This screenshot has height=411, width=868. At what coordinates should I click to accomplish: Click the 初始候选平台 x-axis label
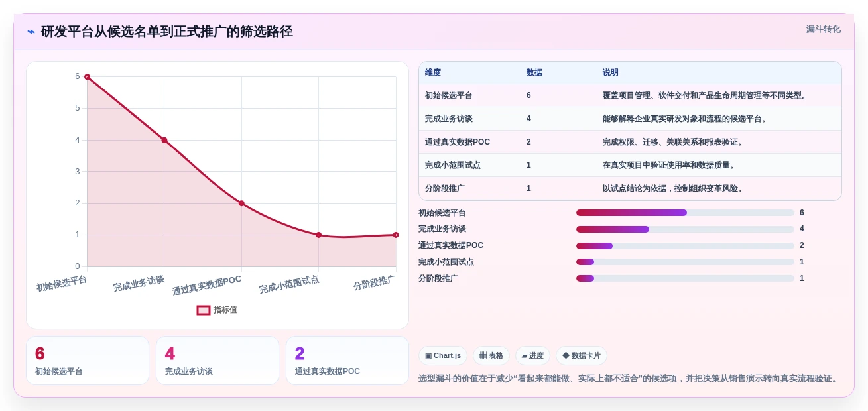62,284
